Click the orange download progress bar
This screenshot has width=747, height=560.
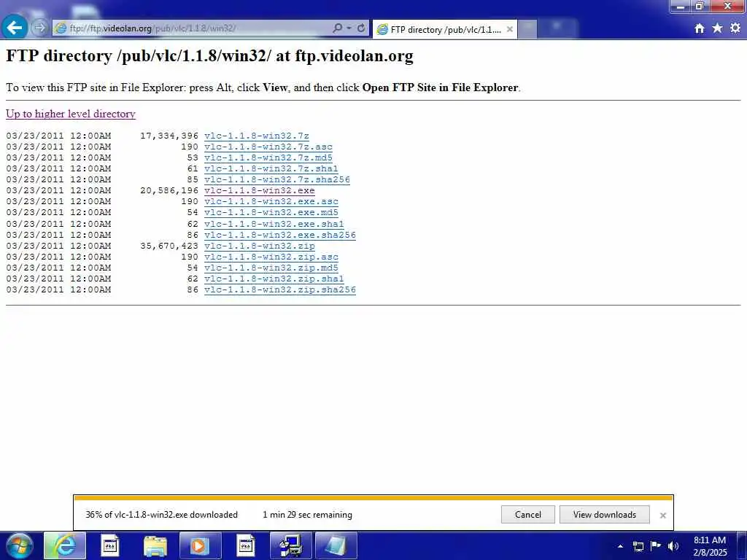click(x=373, y=498)
